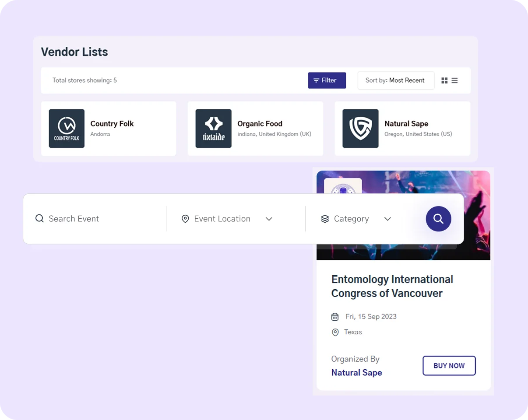The width and height of the screenshot is (528, 420).
Task: Click the Natural Sape shield logo
Action: pyautogui.click(x=360, y=128)
